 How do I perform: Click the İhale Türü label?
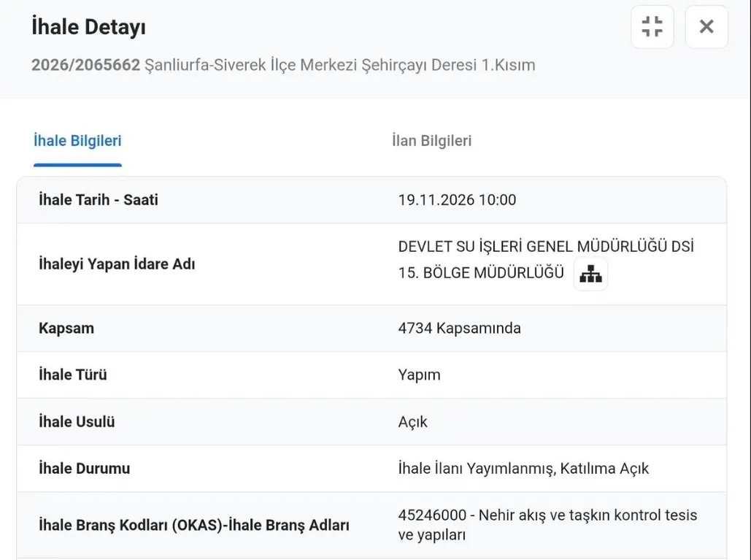coord(73,375)
